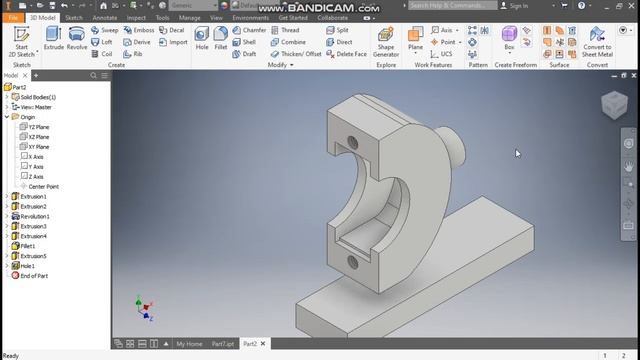Choose the Chamfer tool
Image resolution: width=640 pixels, height=360 pixels.
(249, 30)
